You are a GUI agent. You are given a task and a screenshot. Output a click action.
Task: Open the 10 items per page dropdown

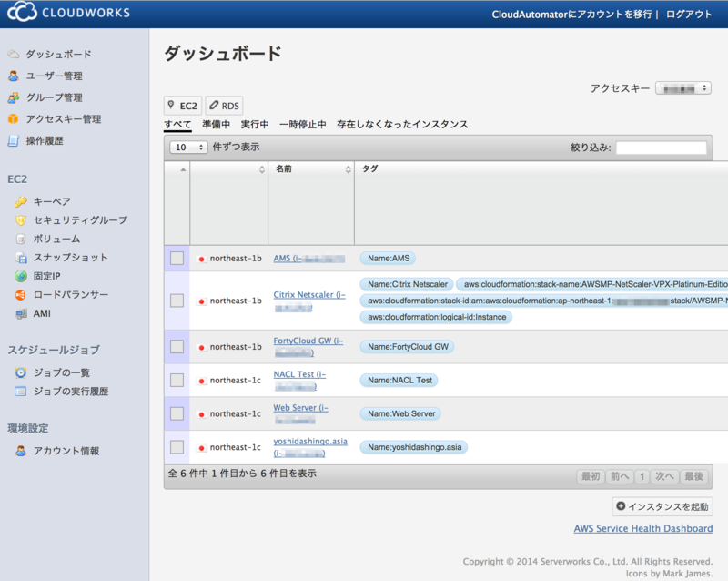pyautogui.click(x=188, y=147)
